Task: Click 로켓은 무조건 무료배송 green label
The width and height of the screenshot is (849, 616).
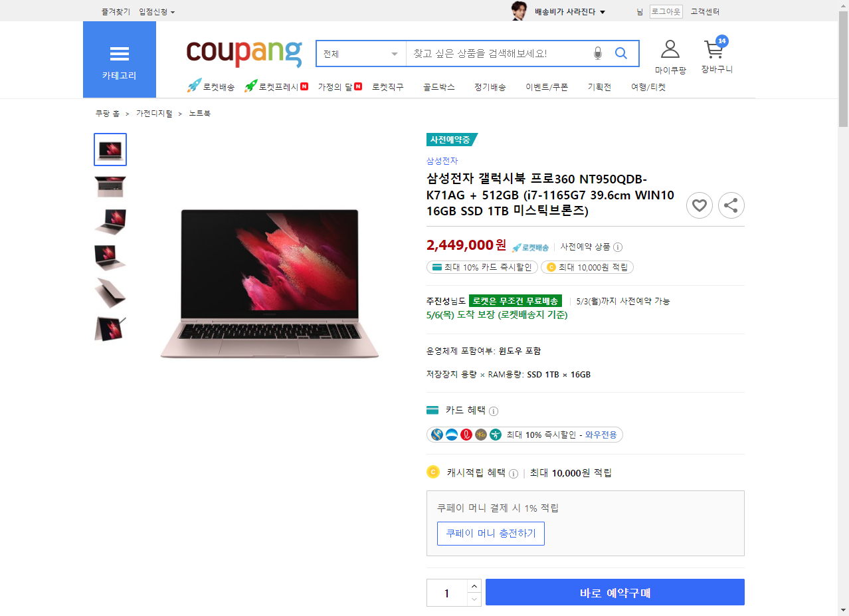Action: click(x=516, y=301)
